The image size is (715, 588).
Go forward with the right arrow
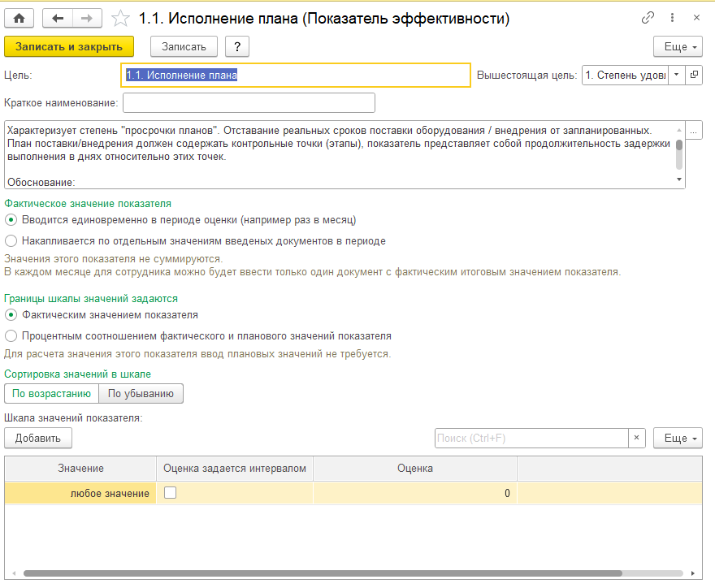pyautogui.click(x=87, y=18)
